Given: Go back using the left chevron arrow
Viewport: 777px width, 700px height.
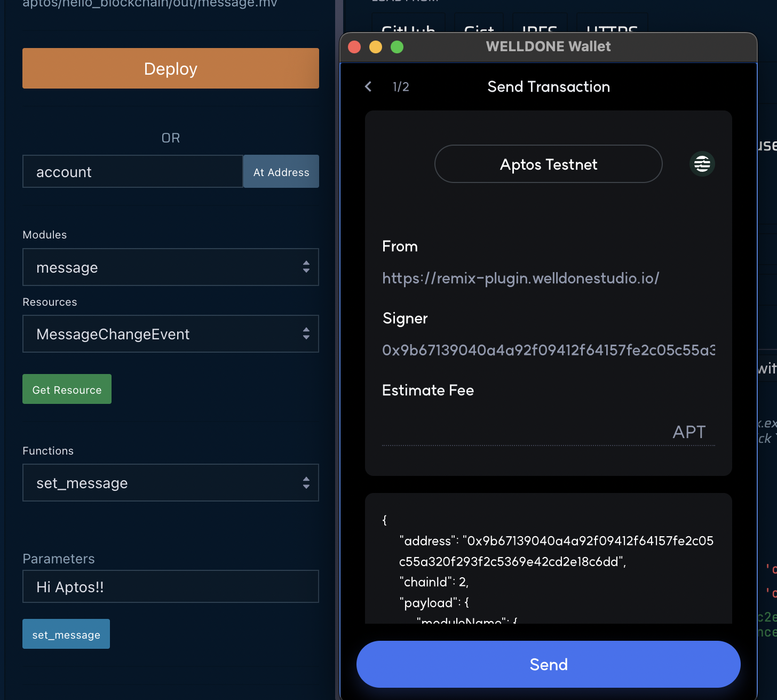Looking at the screenshot, I should click(x=368, y=86).
